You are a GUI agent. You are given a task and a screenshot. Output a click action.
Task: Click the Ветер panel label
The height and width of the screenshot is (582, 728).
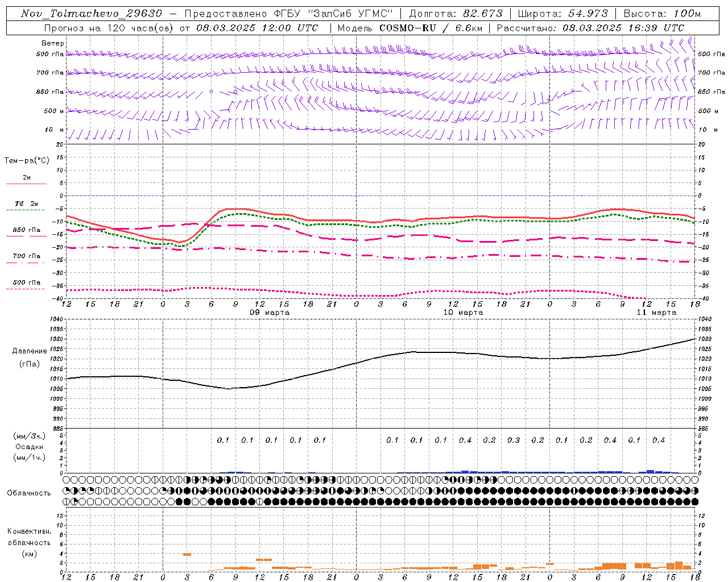pyautogui.click(x=53, y=43)
